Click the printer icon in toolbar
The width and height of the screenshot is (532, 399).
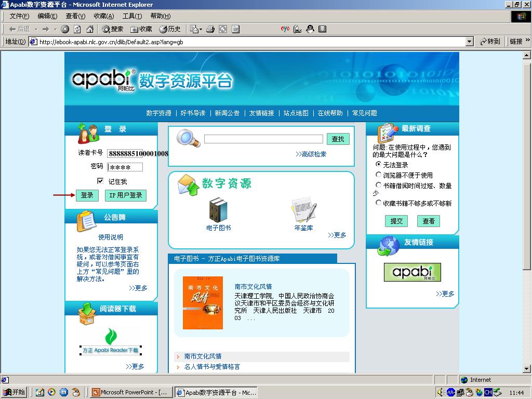point(210,29)
